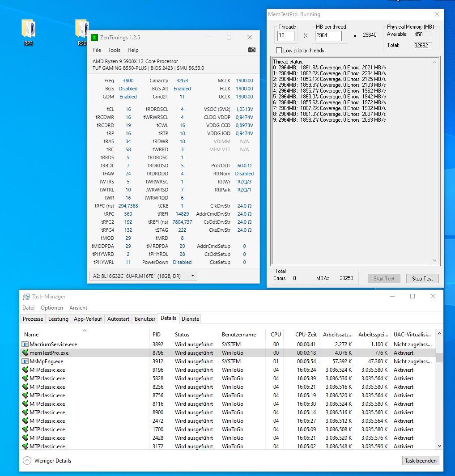Screen dimensions: 455x476
Task: Click the Task-Manager list scrollbar up arrow
Action: pos(439,334)
